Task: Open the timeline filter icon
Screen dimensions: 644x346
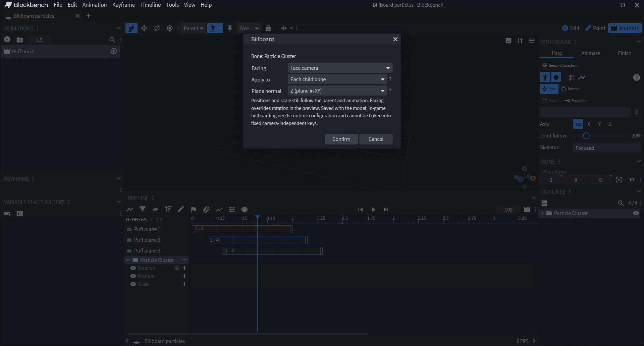Action: 143,209
